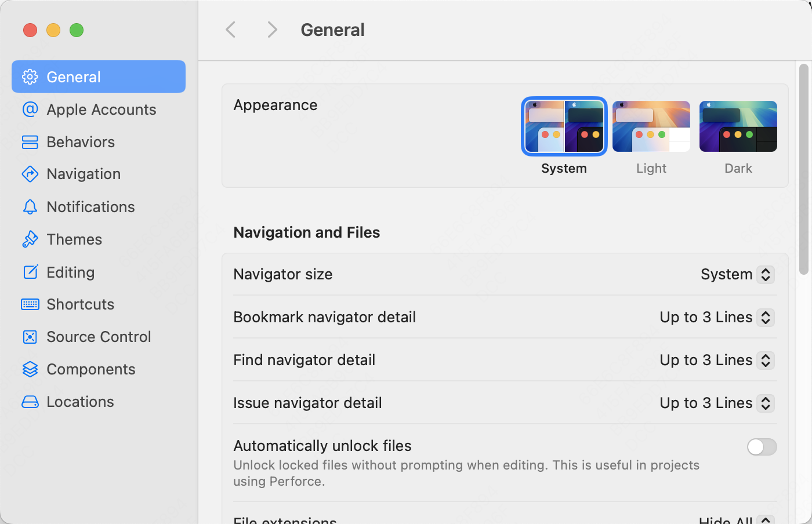Click the Bookmark navigator detail label
Image resolution: width=812 pixels, height=524 pixels.
[x=325, y=317]
